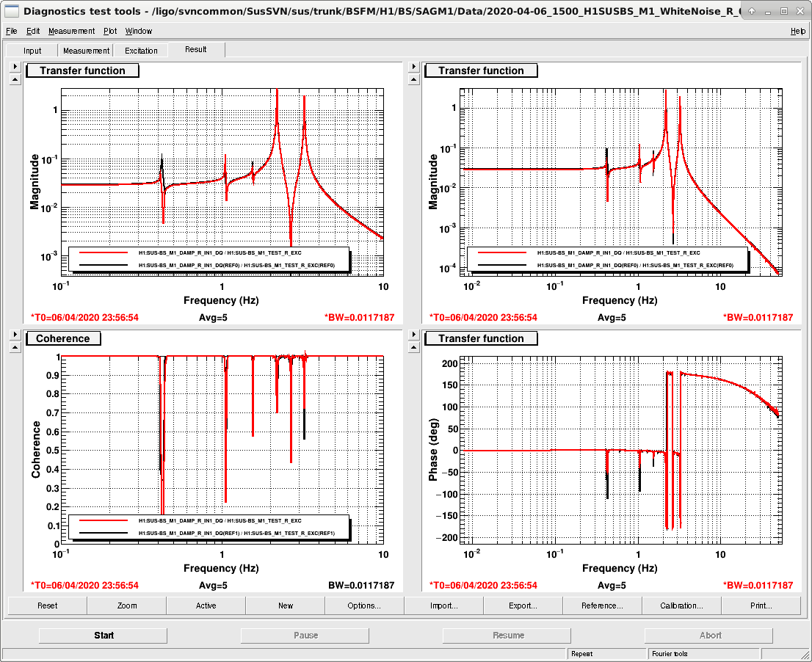Click the New plot button
This screenshot has width=812, height=662.
point(286,605)
